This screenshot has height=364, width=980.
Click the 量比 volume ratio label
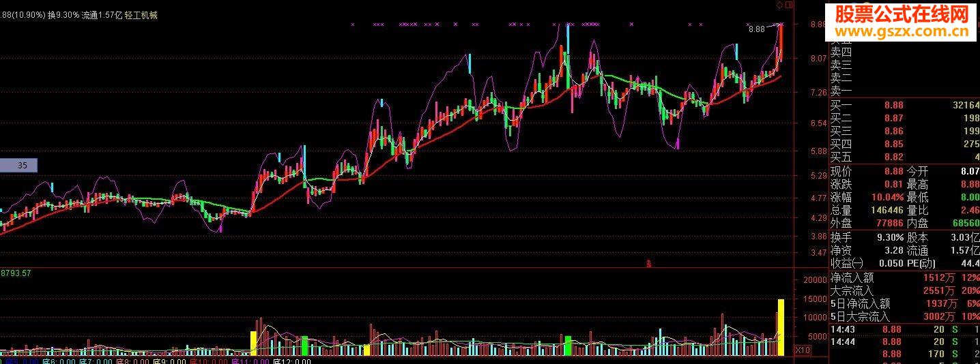917,211
